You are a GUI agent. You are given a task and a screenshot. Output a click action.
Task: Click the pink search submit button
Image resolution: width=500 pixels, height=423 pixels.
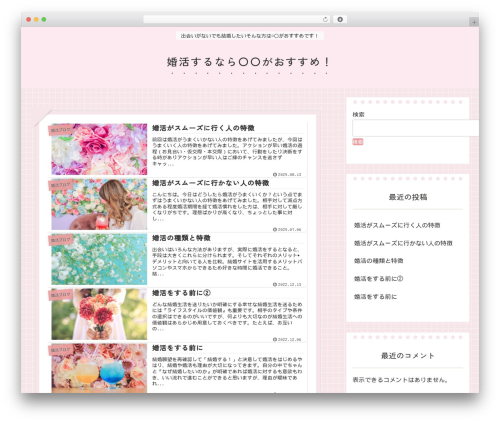pos(358,142)
